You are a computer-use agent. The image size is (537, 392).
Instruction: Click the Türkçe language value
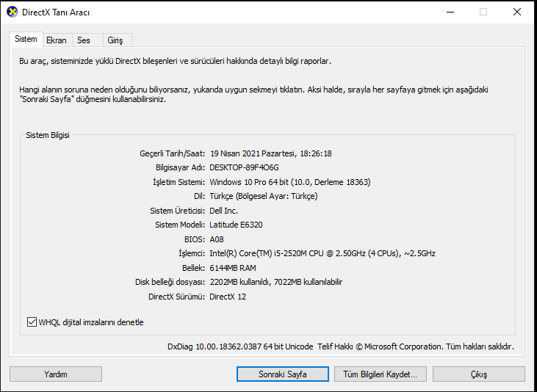264,196
